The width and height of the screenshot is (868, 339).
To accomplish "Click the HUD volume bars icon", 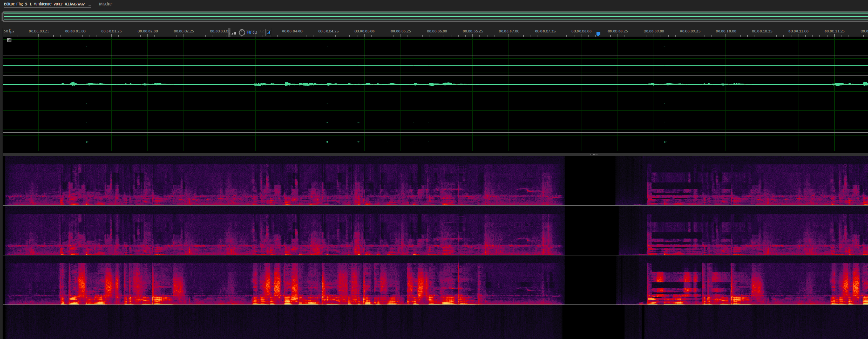I will (234, 33).
